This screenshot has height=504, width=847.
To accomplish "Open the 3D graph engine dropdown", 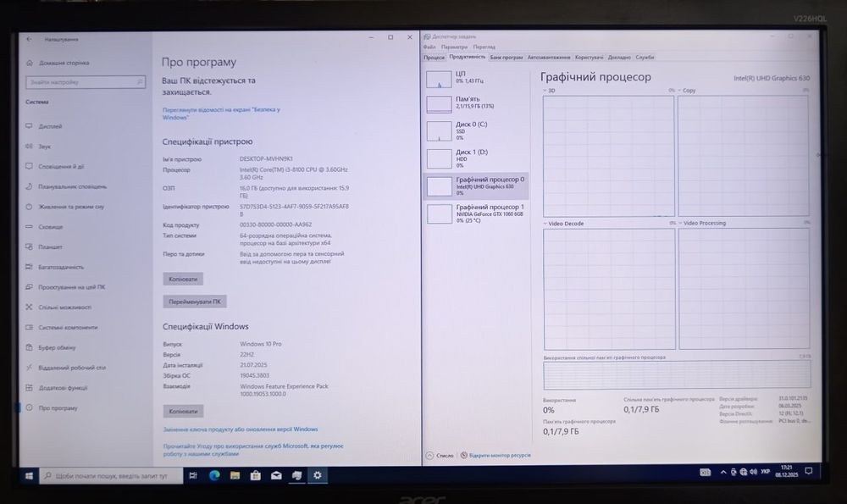I will (549, 91).
